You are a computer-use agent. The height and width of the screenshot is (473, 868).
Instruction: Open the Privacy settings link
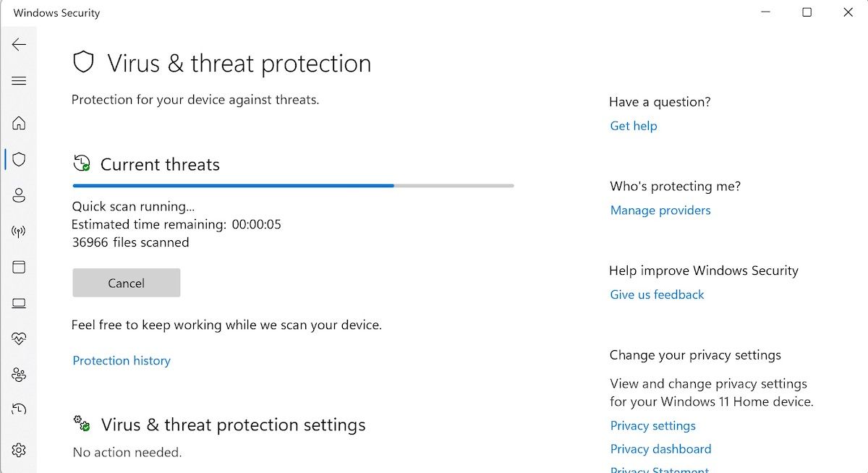(652, 425)
